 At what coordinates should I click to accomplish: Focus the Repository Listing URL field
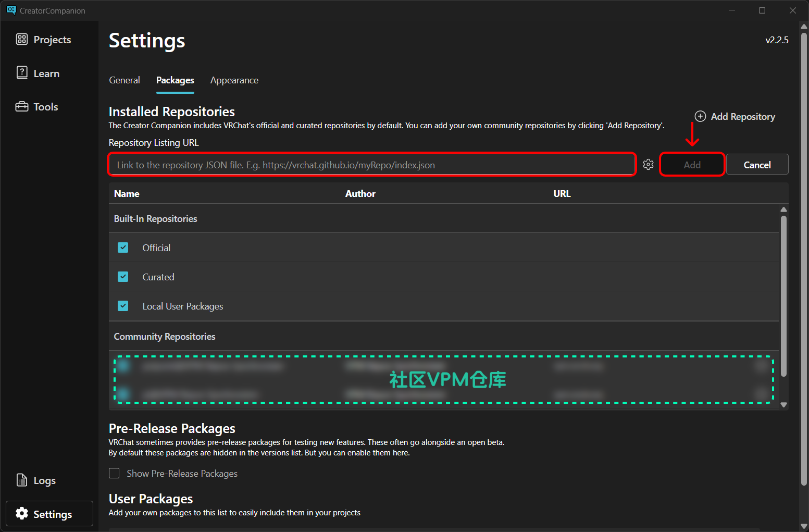pyautogui.click(x=372, y=165)
